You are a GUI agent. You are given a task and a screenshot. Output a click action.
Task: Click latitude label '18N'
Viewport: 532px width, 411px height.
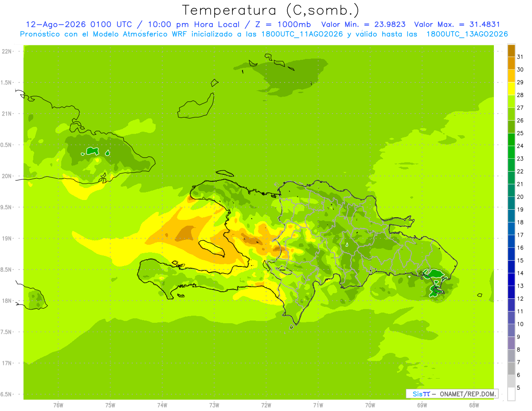7,301
